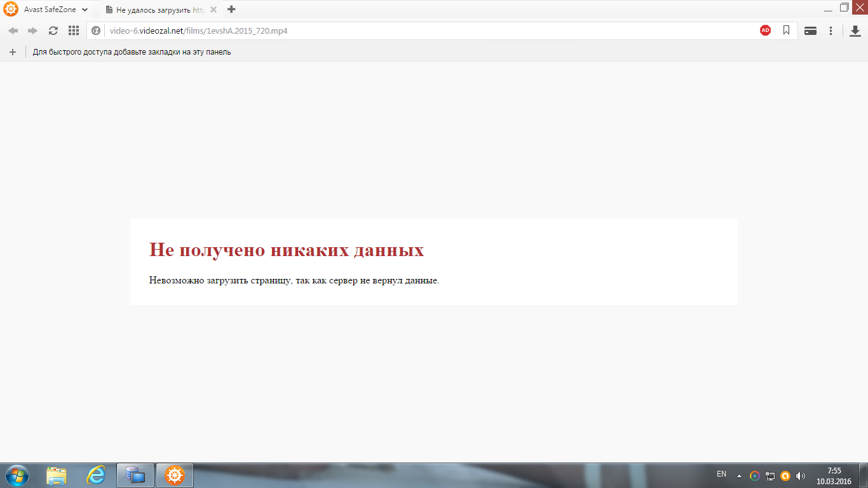Click the red AD blocker icon
Image resolution: width=868 pixels, height=488 pixels.
point(765,30)
